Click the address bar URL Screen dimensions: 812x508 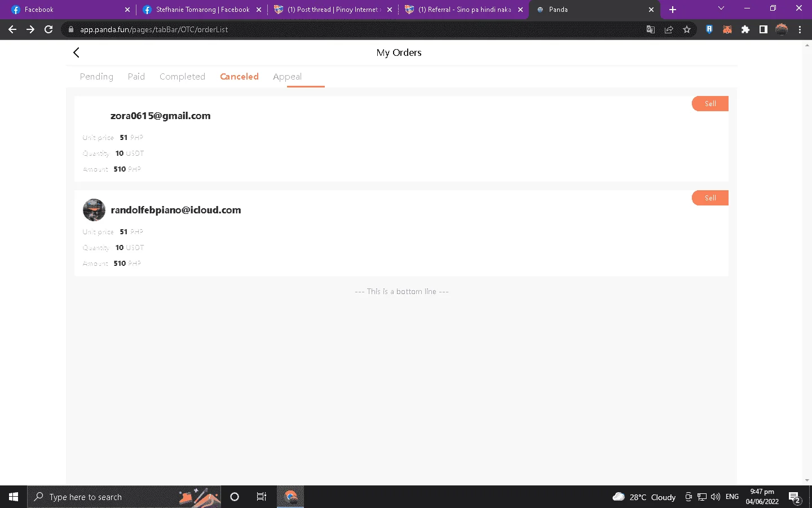tap(154, 29)
